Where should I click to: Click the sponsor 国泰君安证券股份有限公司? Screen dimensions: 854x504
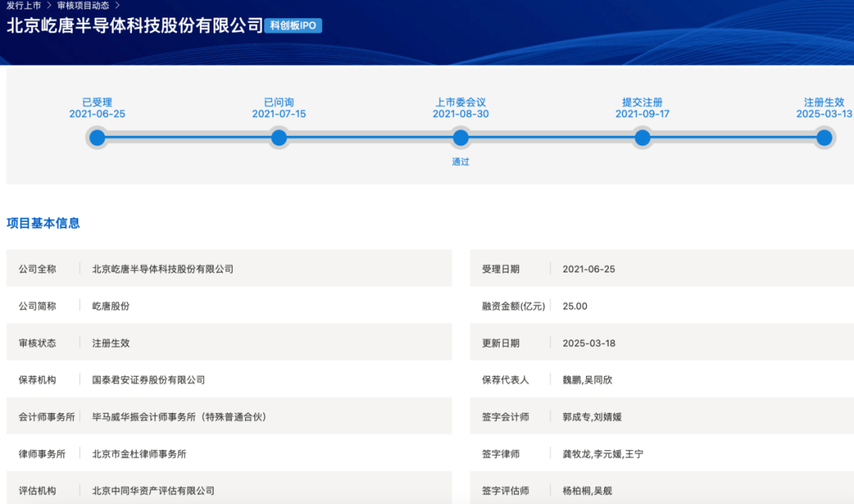149,380
